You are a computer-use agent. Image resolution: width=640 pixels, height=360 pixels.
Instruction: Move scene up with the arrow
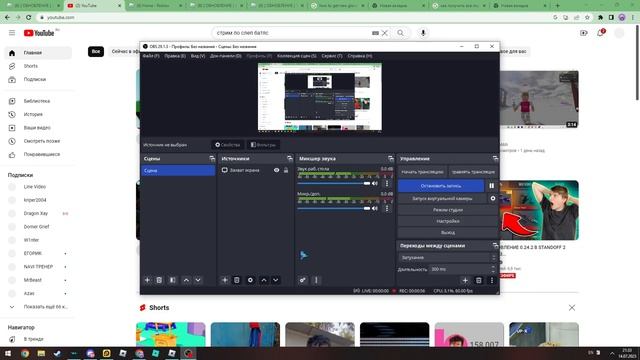(186, 280)
